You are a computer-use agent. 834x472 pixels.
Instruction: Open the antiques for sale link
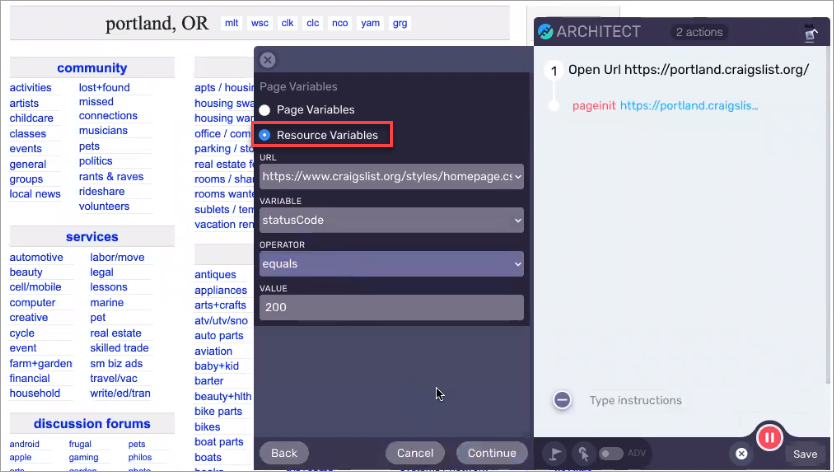[x=215, y=275]
